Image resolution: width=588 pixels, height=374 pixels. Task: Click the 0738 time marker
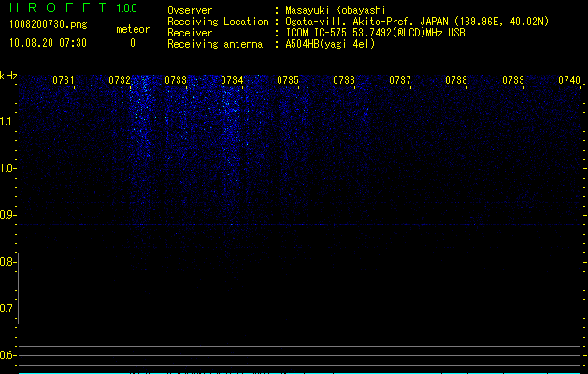456,79
